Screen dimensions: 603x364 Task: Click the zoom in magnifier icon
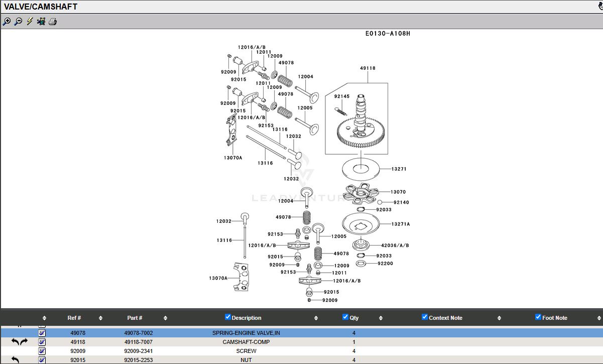[7, 22]
